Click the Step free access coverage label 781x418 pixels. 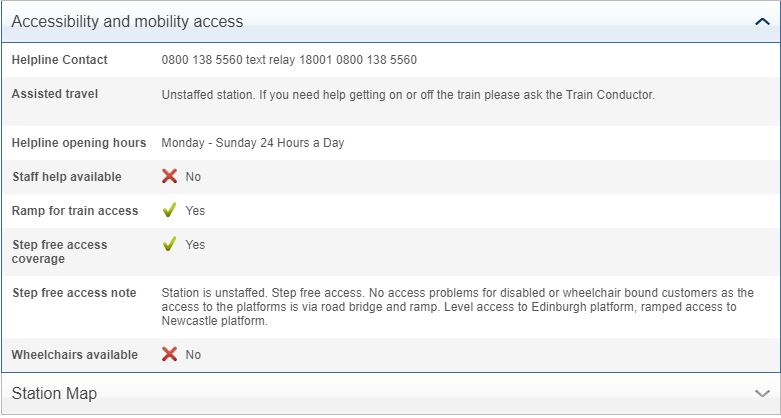59,251
